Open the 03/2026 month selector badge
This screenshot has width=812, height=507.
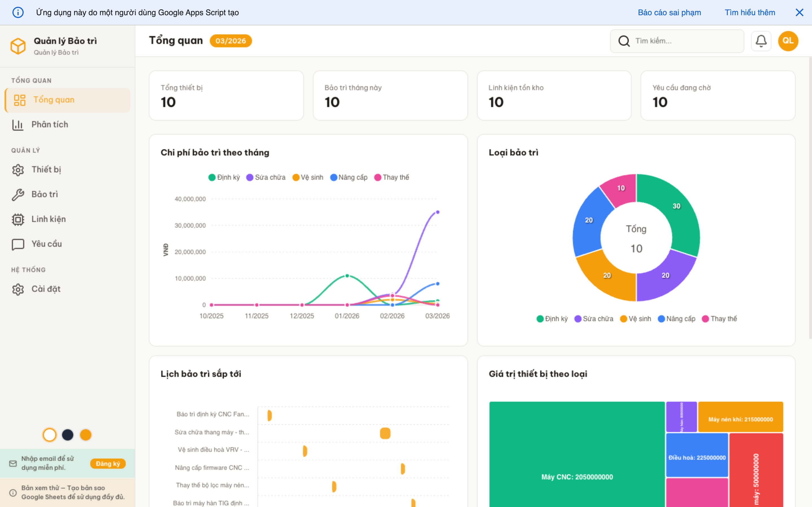click(x=231, y=41)
